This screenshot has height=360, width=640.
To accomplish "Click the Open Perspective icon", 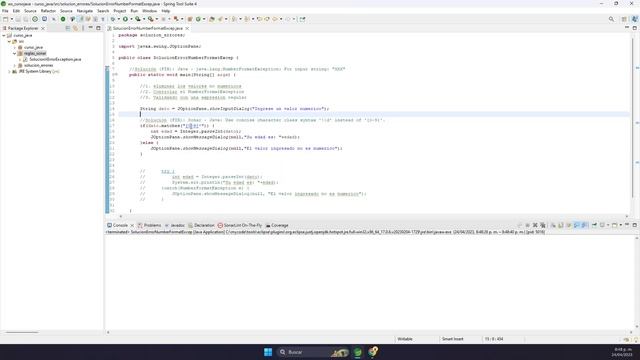I will (624, 19).
